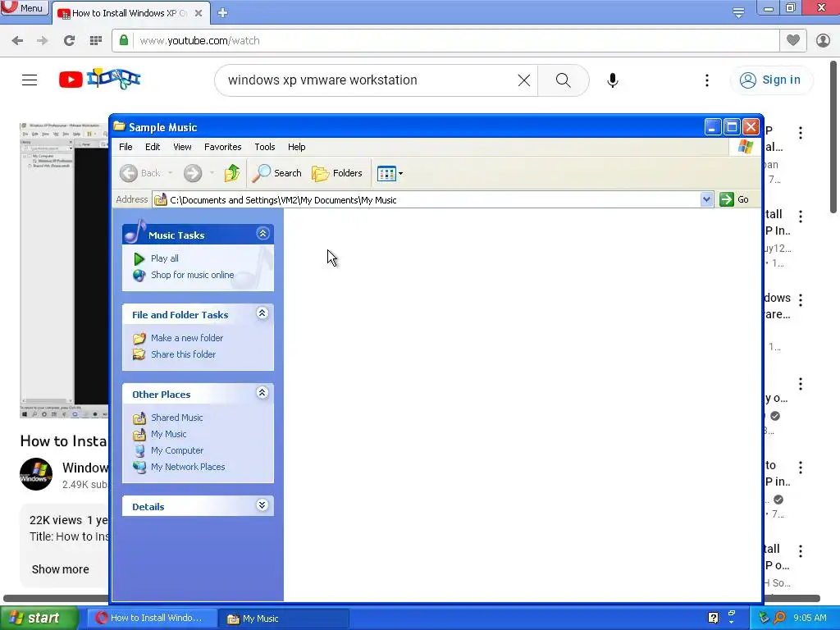This screenshot has width=840, height=630.
Task: Close the YouTube browser tab
Action: 199,13
